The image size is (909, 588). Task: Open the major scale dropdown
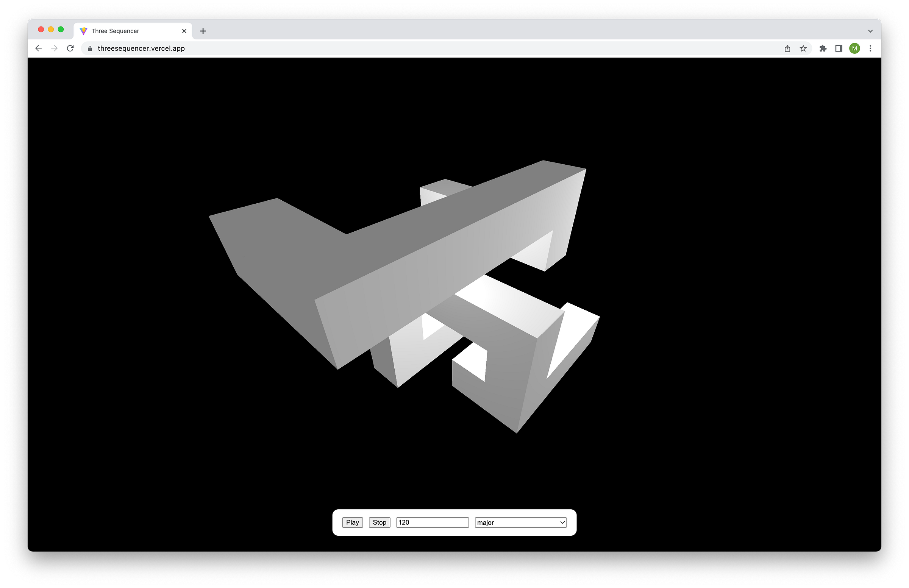520,522
